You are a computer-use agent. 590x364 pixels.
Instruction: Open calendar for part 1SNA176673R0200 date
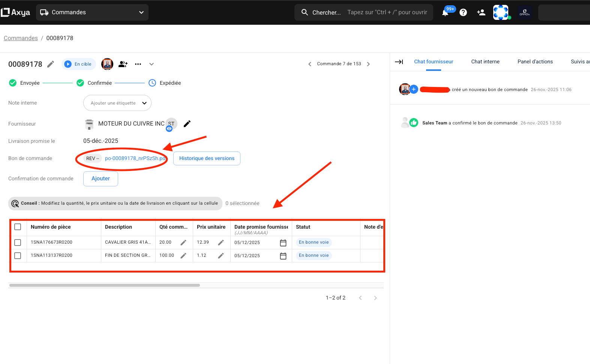283,243
